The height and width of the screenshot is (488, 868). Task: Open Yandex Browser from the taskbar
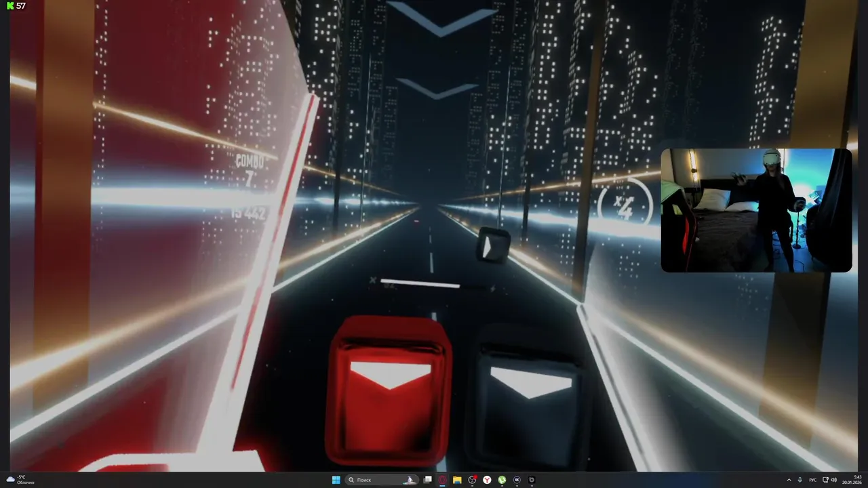pos(487,480)
